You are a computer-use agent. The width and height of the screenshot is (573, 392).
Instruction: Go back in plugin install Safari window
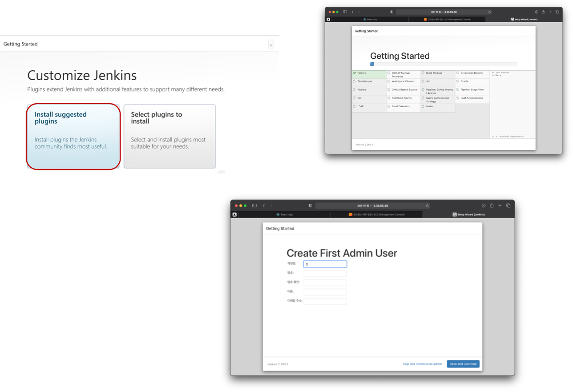(x=353, y=12)
